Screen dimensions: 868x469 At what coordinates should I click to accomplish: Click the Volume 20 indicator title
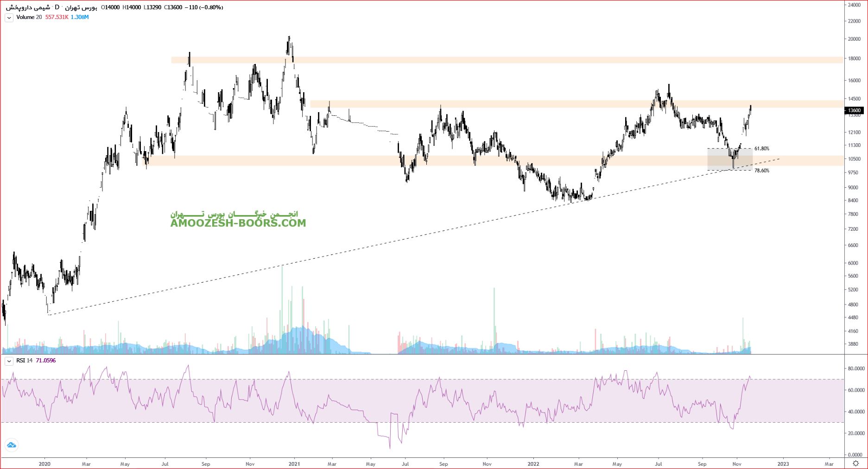(29, 17)
